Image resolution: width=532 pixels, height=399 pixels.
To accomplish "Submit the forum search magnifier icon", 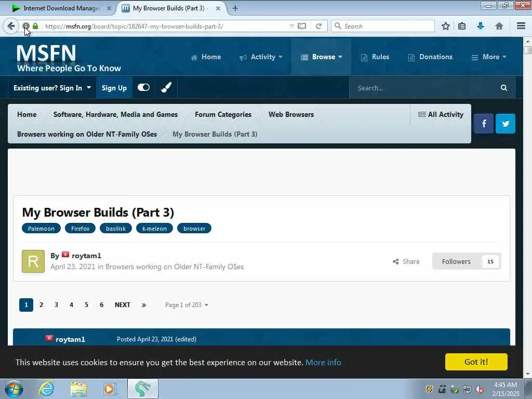I will point(504,88).
